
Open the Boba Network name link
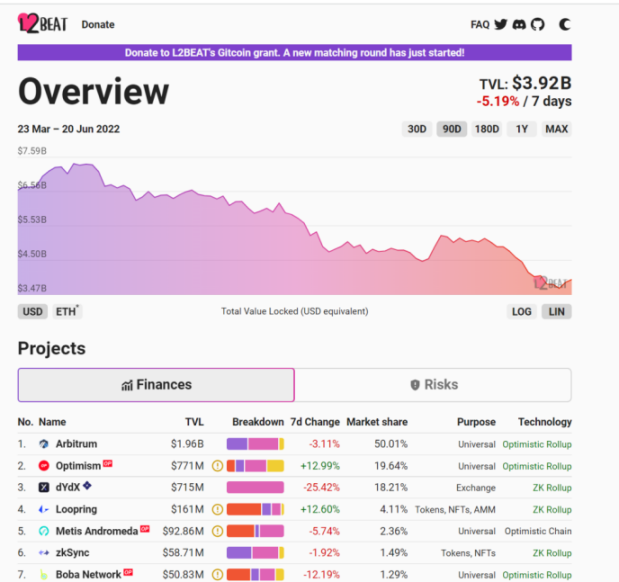(88, 574)
